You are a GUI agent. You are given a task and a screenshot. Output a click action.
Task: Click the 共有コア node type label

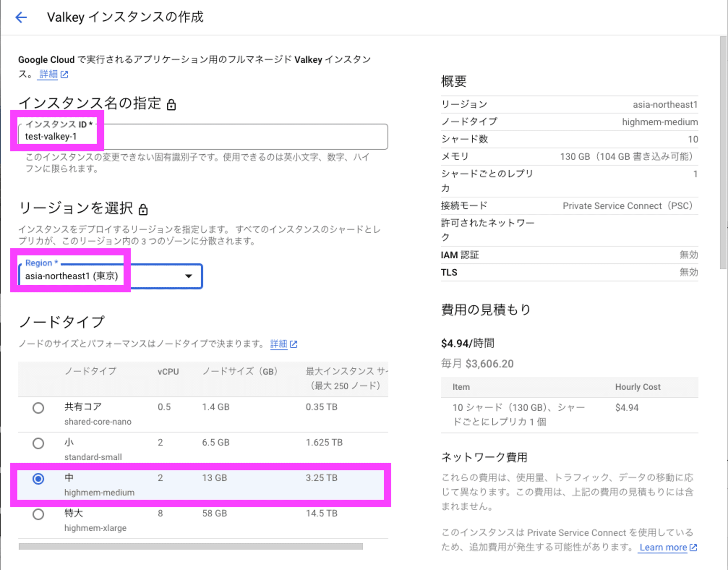pos(83,406)
